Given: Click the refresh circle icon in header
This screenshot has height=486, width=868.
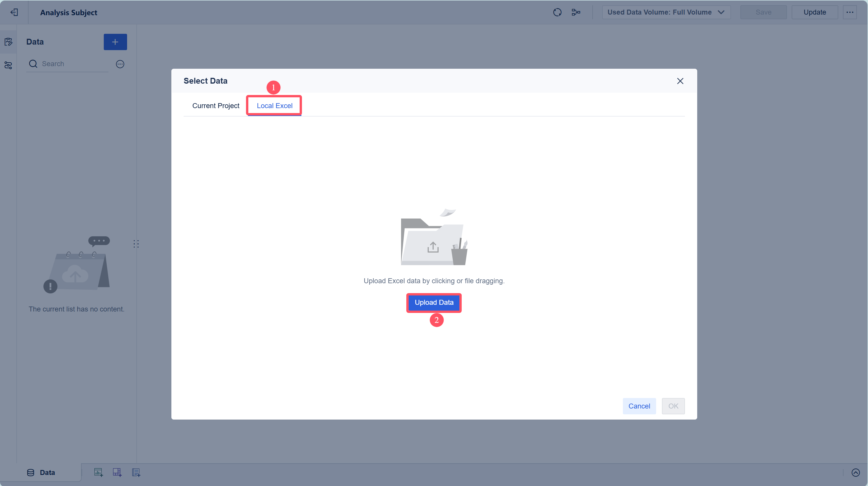Looking at the screenshot, I should [557, 13].
